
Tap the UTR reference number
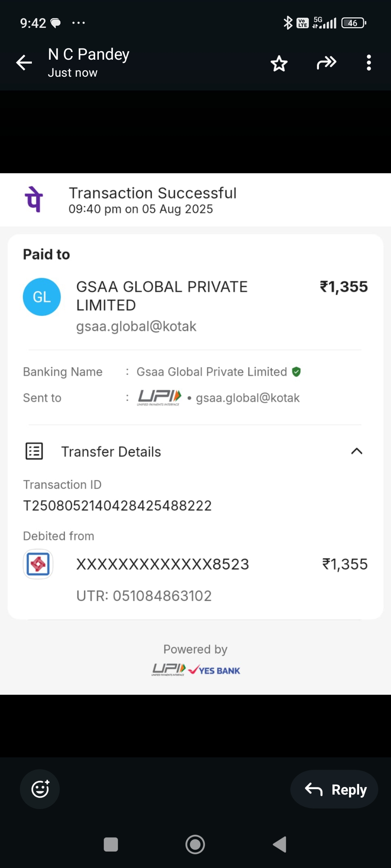click(144, 596)
